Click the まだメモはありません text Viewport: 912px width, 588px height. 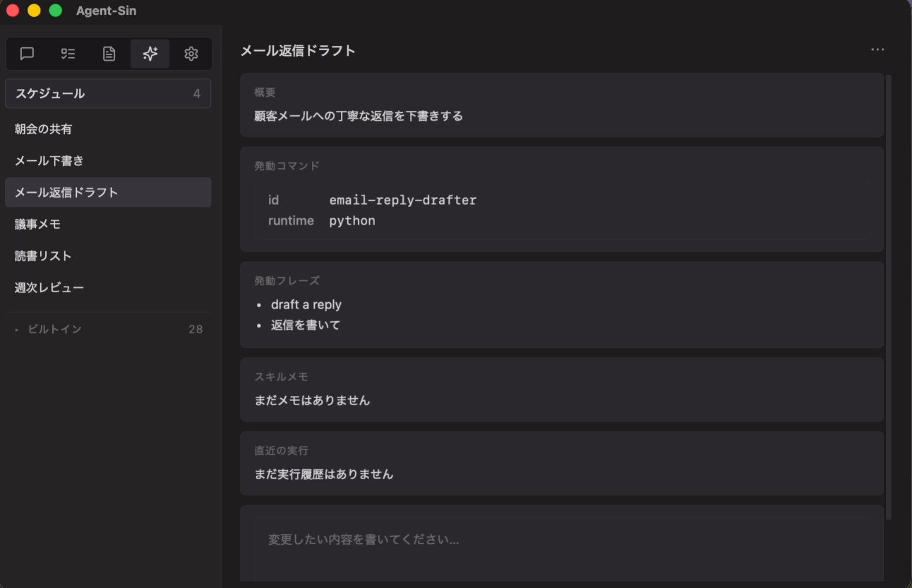312,400
